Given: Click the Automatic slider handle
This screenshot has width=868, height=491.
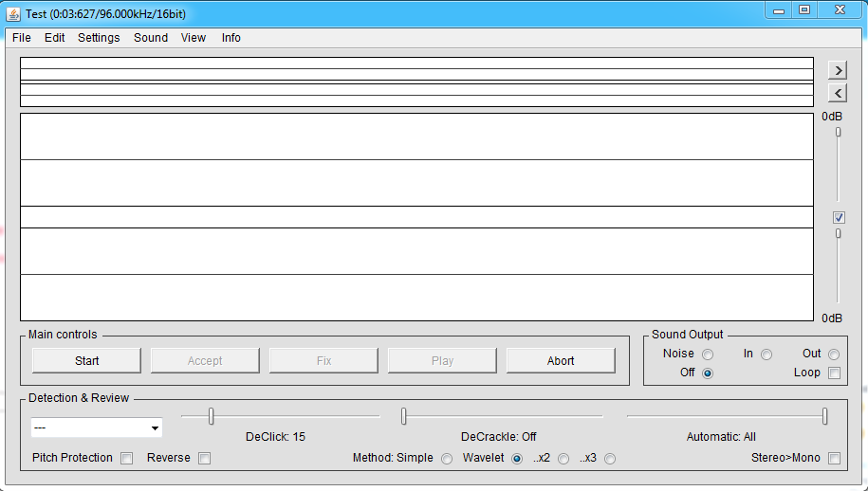Looking at the screenshot, I should [x=824, y=416].
